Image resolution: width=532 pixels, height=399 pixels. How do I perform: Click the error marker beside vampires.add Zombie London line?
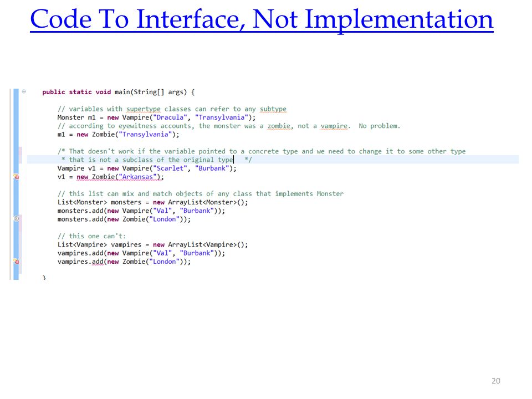pyautogui.click(x=16, y=262)
